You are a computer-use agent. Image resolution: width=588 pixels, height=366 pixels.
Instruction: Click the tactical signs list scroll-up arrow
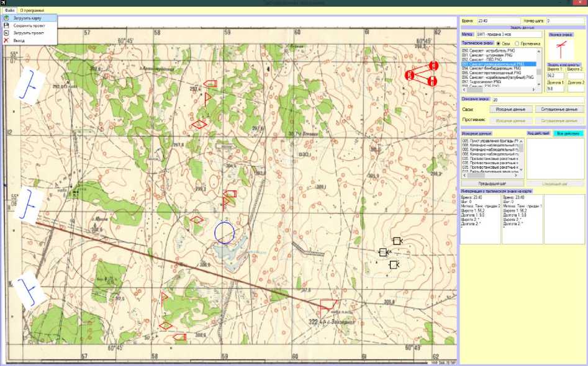coord(539,51)
